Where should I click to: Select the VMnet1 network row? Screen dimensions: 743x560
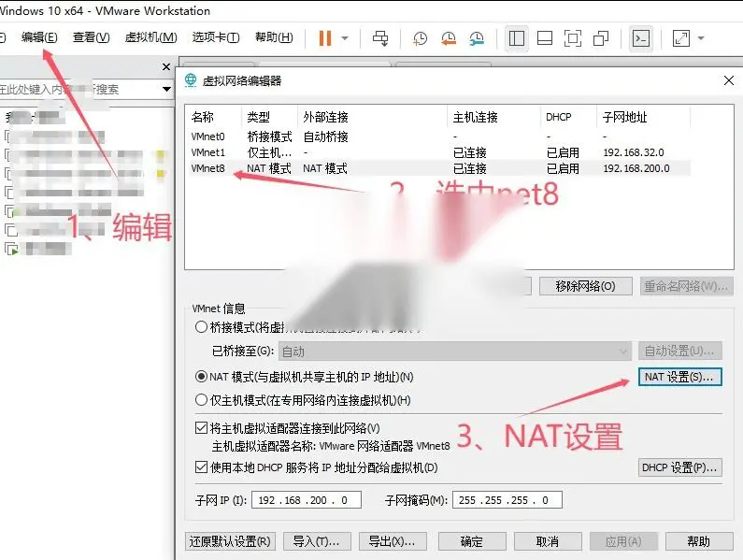439,152
